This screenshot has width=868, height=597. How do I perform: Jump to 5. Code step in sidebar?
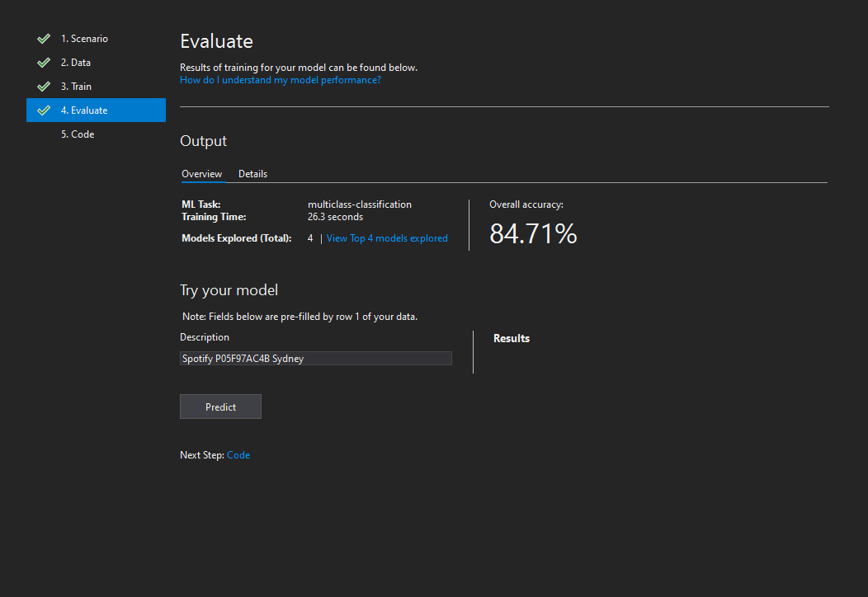[x=78, y=134]
